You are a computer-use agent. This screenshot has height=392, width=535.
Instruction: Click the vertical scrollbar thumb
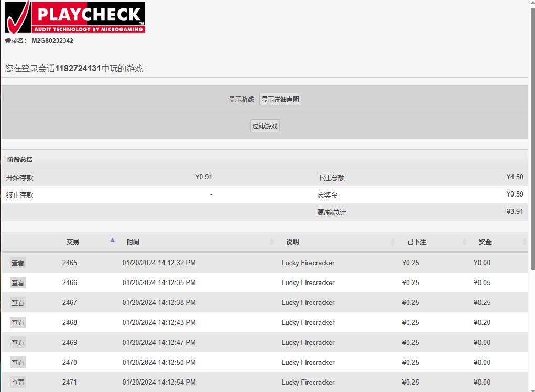click(x=531, y=139)
